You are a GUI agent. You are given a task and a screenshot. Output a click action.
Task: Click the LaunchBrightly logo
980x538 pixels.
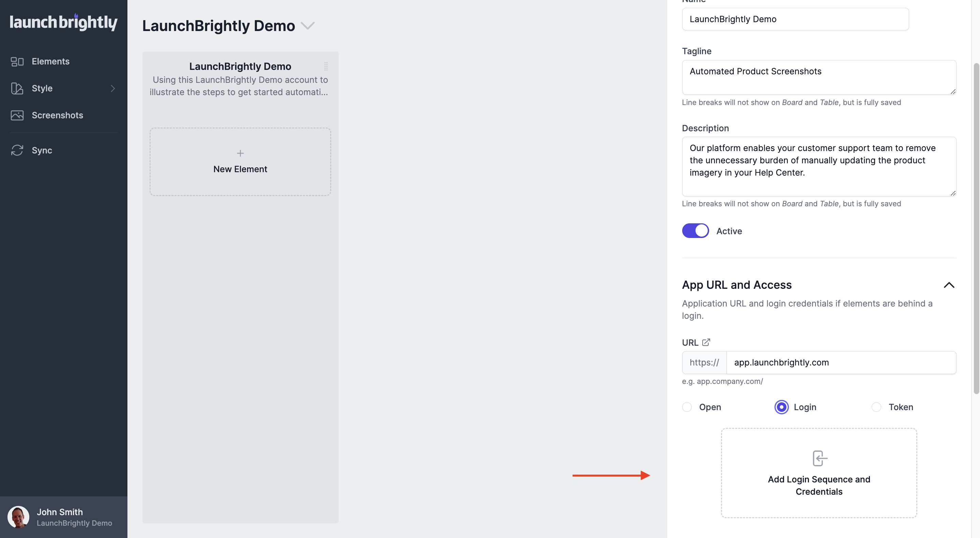point(63,22)
